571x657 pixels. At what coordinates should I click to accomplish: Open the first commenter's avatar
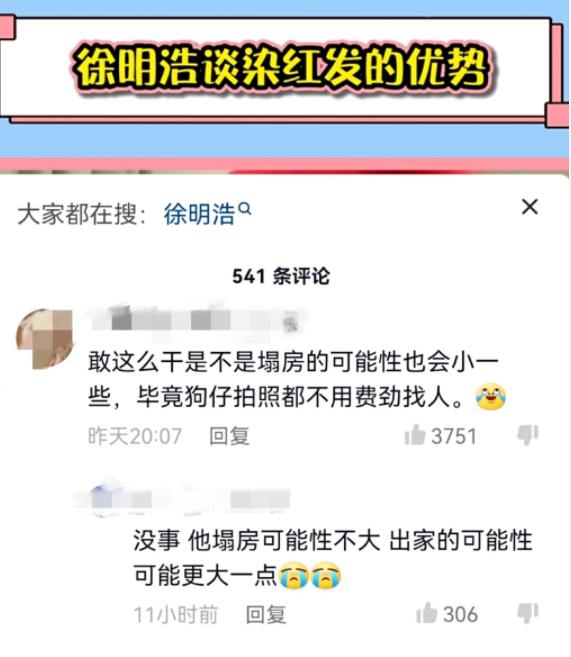pos(44,339)
